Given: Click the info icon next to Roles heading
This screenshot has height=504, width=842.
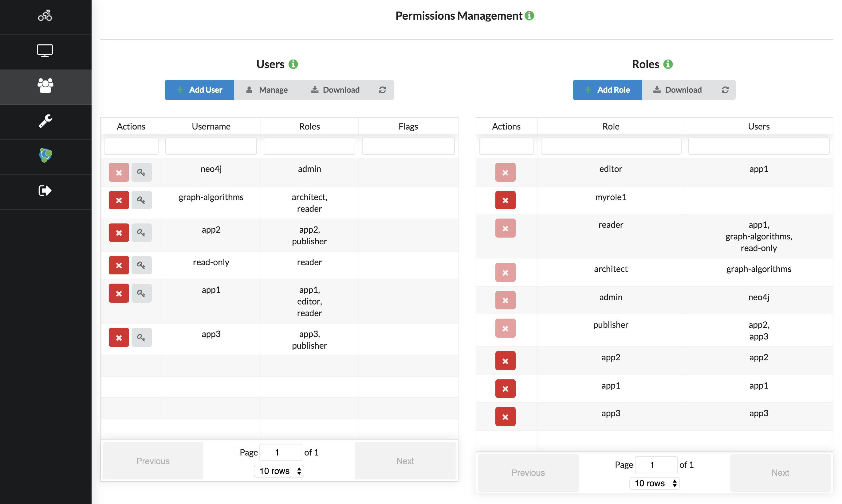Looking at the screenshot, I should [x=668, y=64].
